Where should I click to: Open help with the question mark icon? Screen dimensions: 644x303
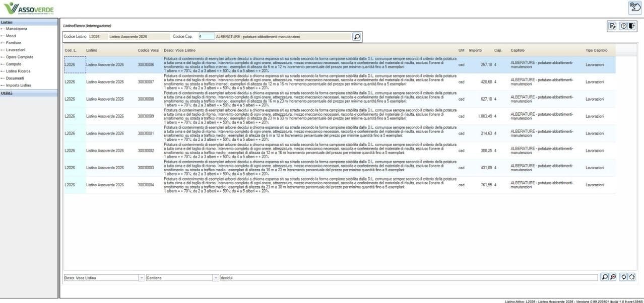tap(623, 26)
